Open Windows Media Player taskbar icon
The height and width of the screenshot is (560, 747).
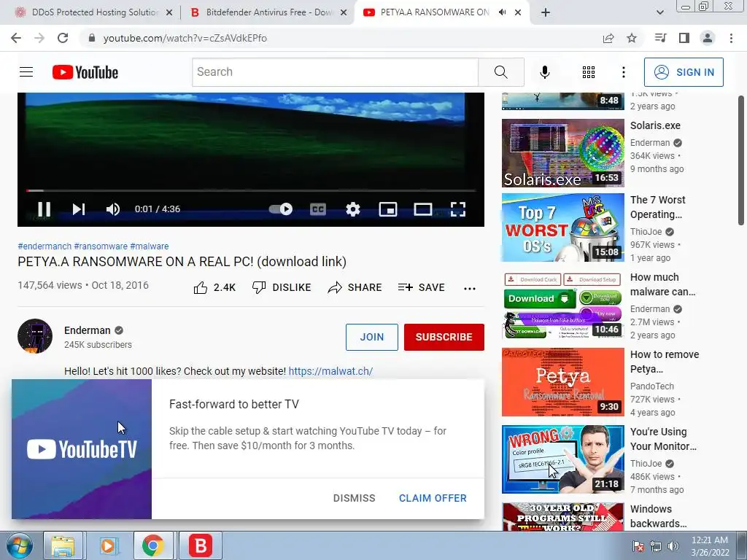tap(109, 545)
